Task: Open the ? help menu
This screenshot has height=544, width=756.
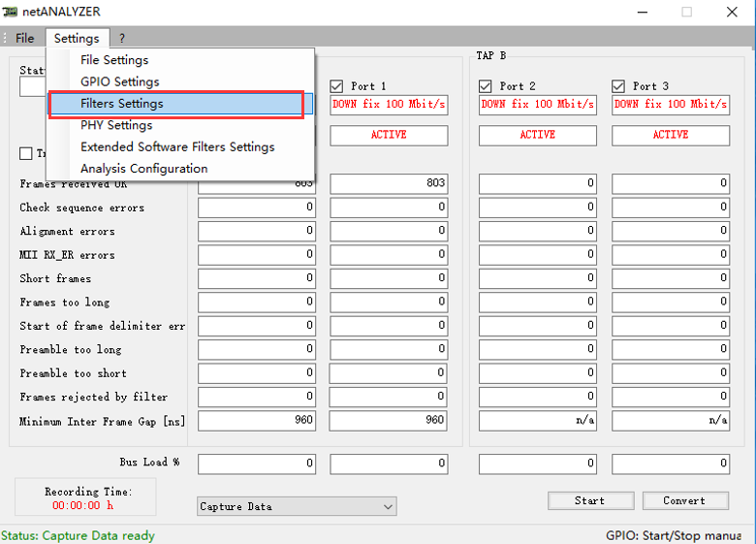Action: (122, 38)
